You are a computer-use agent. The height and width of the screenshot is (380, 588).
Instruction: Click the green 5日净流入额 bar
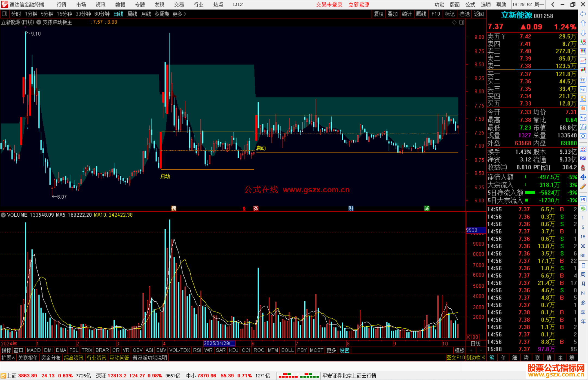coord(530,193)
